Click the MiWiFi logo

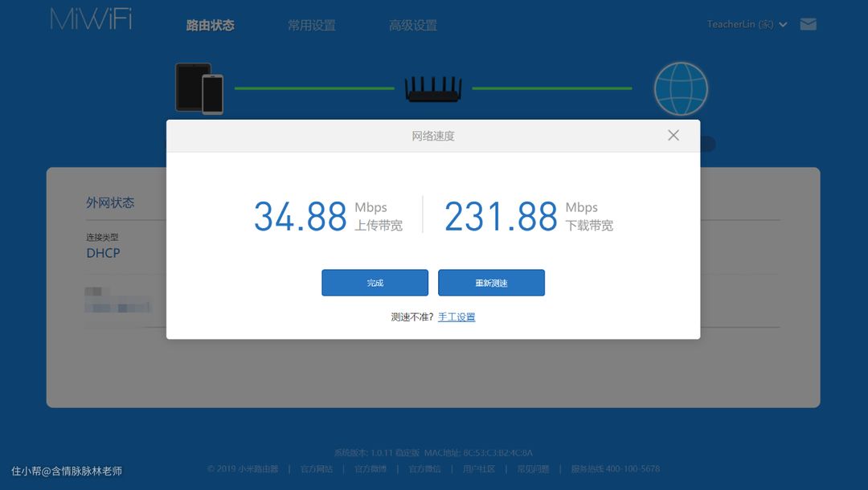[x=91, y=20]
